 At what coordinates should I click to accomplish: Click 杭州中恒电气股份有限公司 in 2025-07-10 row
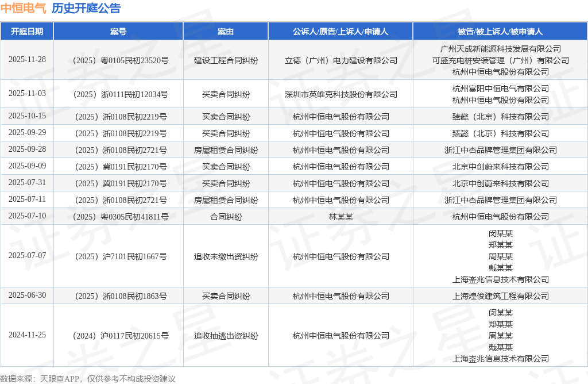pos(500,217)
